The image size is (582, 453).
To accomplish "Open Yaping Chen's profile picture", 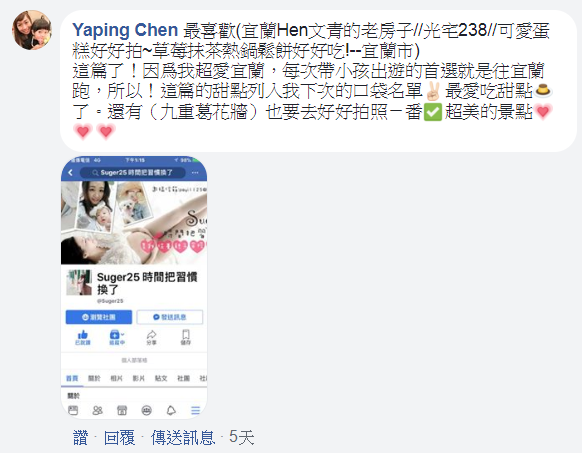I will click(x=32, y=30).
